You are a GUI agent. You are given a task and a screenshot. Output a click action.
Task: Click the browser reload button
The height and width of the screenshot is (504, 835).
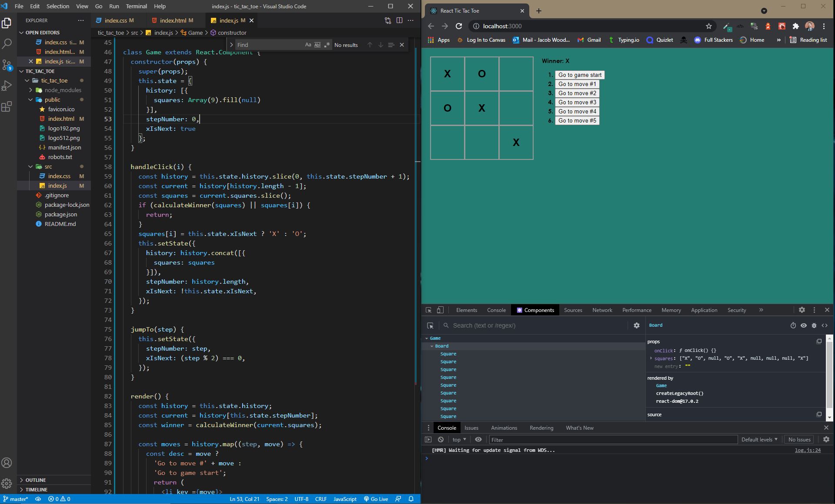pyautogui.click(x=458, y=26)
